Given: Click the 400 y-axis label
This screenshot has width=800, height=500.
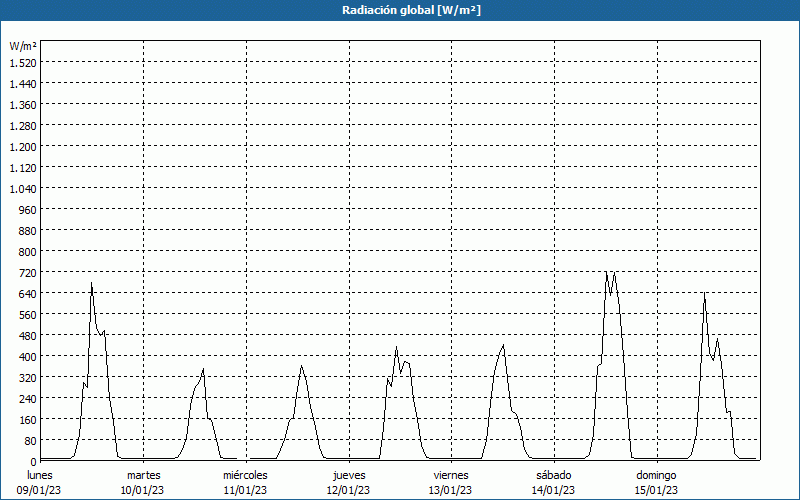Looking at the screenshot, I should click(29, 357).
